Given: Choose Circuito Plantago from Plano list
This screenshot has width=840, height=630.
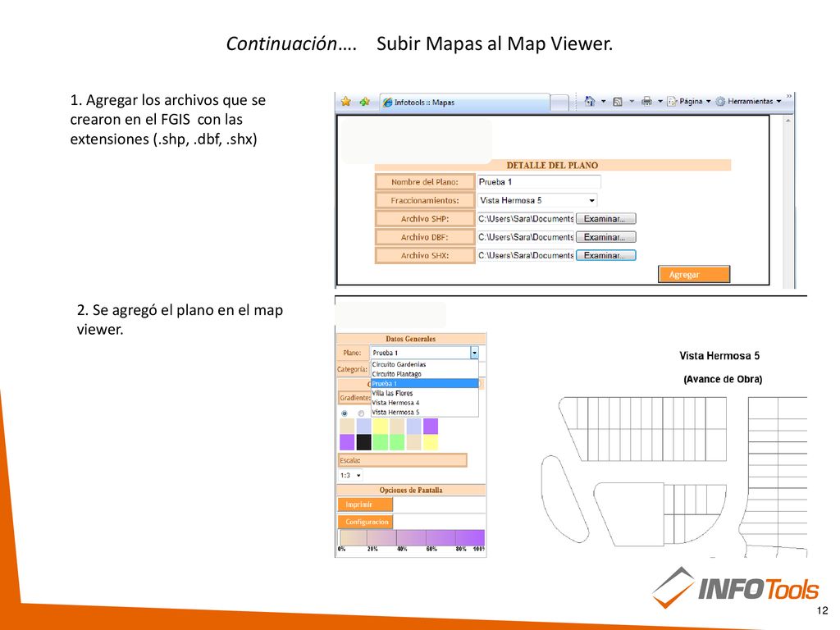Looking at the screenshot, I should click(424, 374).
